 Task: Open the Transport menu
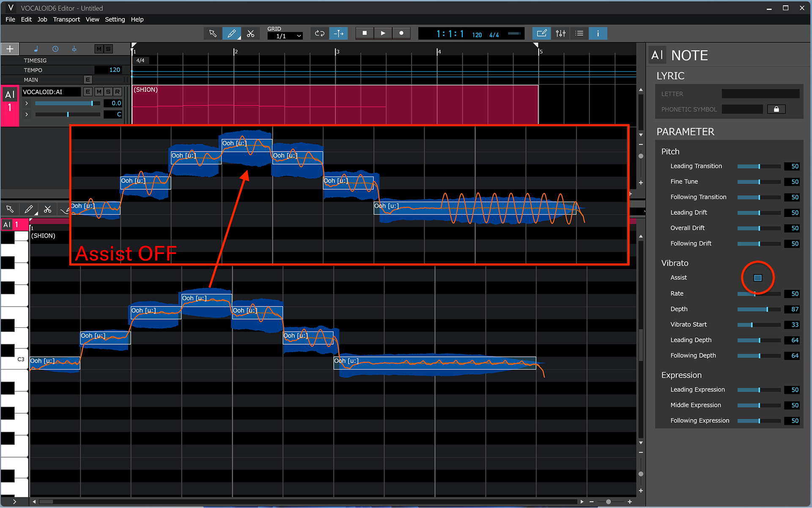pos(66,19)
